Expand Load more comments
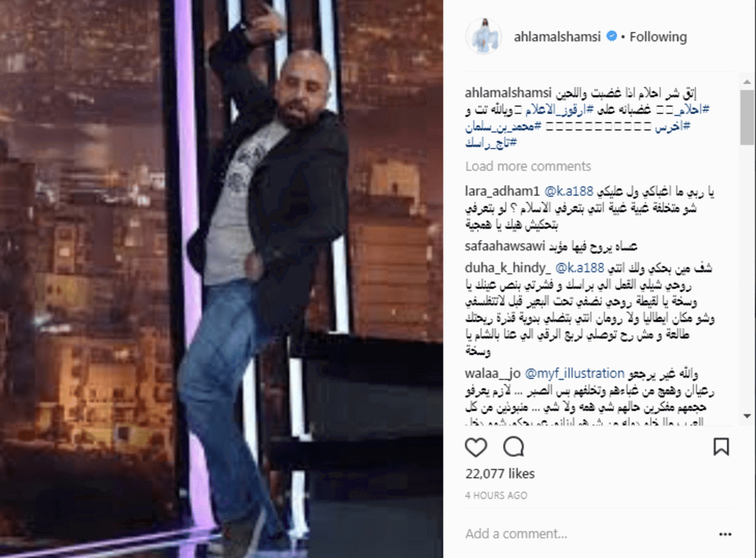The width and height of the screenshot is (756, 558). (x=528, y=166)
